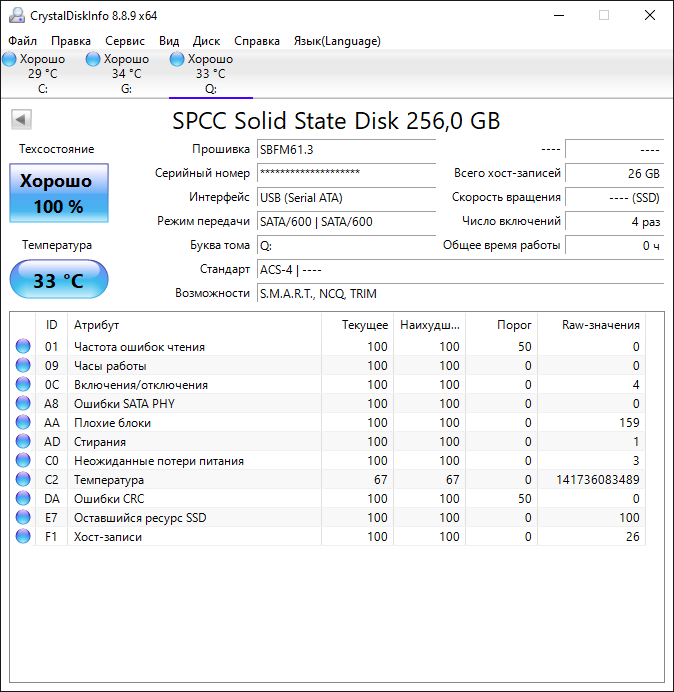The height and width of the screenshot is (692, 674).
Task: Click status orb for drive C:
Action: pyautogui.click(x=10, y=60)
